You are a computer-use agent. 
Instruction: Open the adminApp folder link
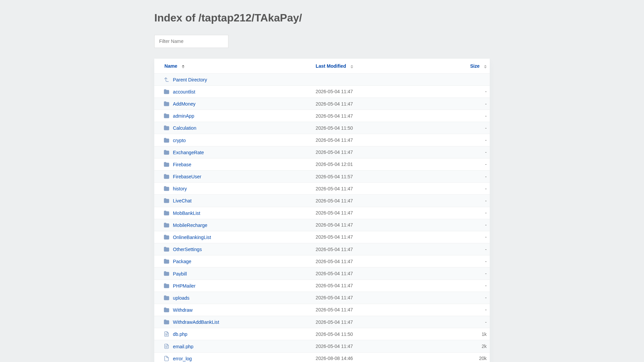(183, 116)
